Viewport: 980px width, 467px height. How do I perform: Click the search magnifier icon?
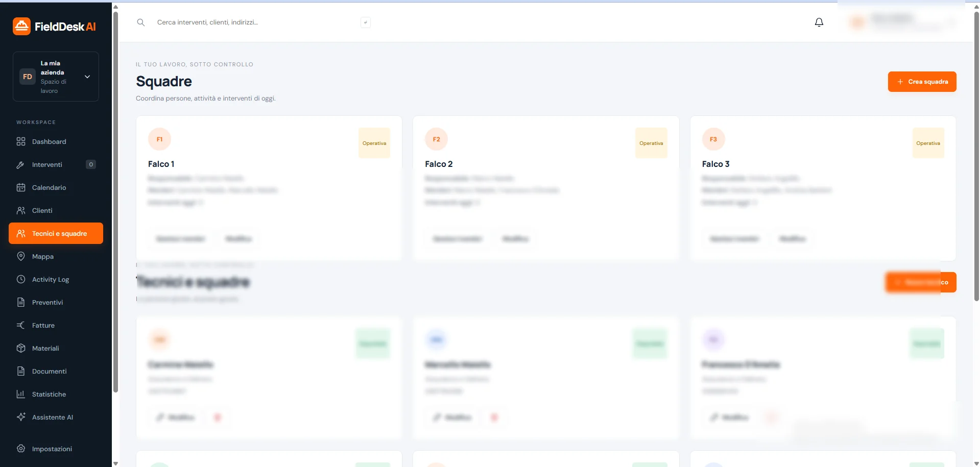click(x=141, y=22)
